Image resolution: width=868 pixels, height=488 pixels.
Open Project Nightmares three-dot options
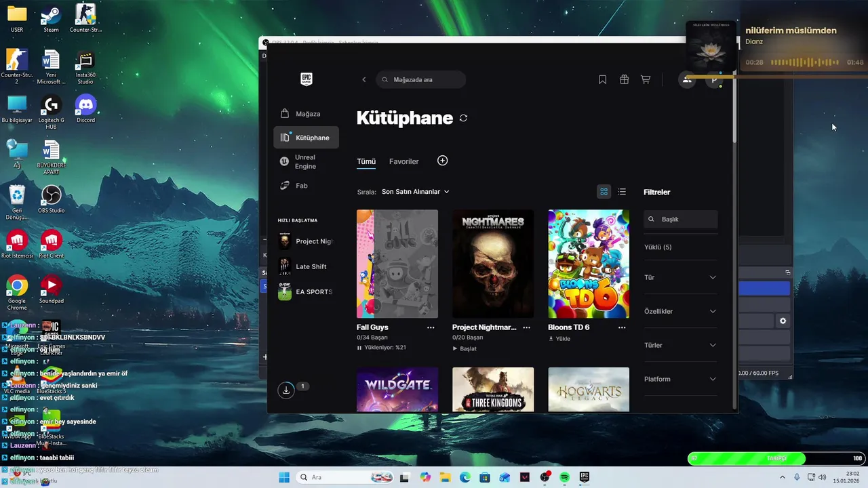coord(526,327)
